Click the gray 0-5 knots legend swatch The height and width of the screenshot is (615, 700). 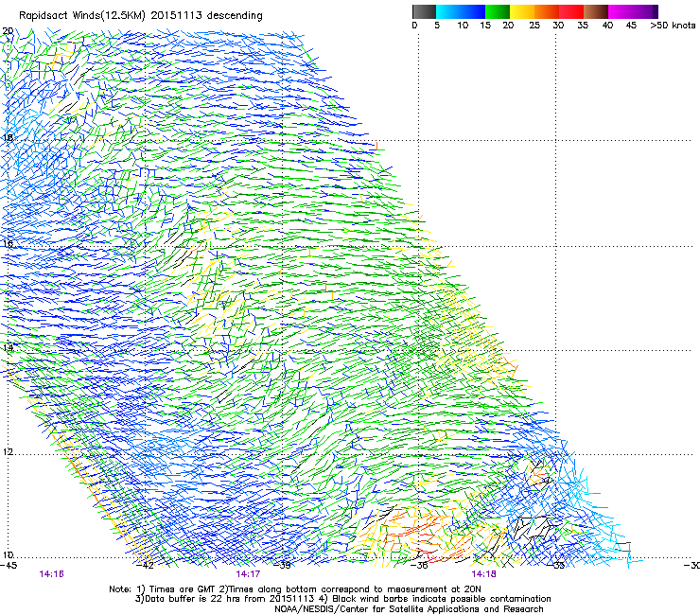pos(424,11)
